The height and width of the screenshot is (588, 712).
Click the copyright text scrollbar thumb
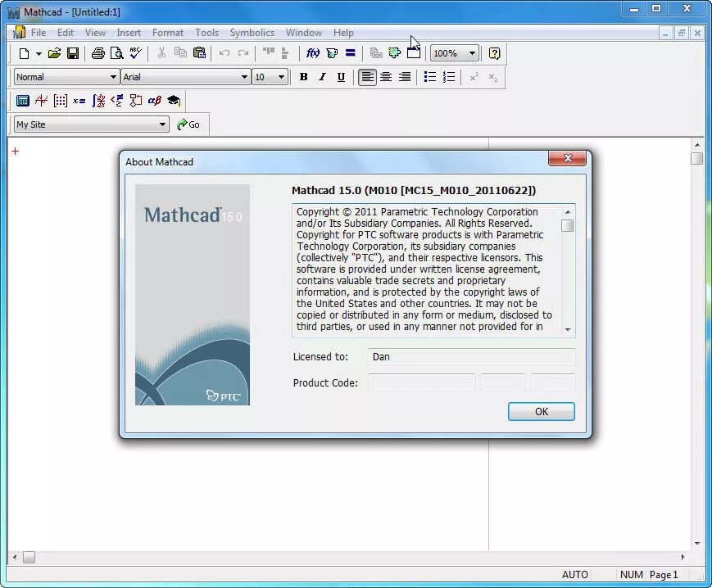(x=568, y=225)
